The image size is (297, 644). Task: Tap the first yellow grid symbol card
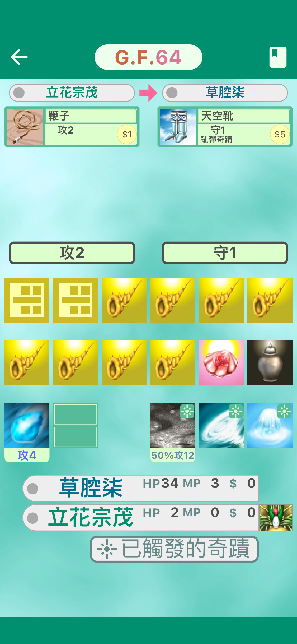pos(27,300)
